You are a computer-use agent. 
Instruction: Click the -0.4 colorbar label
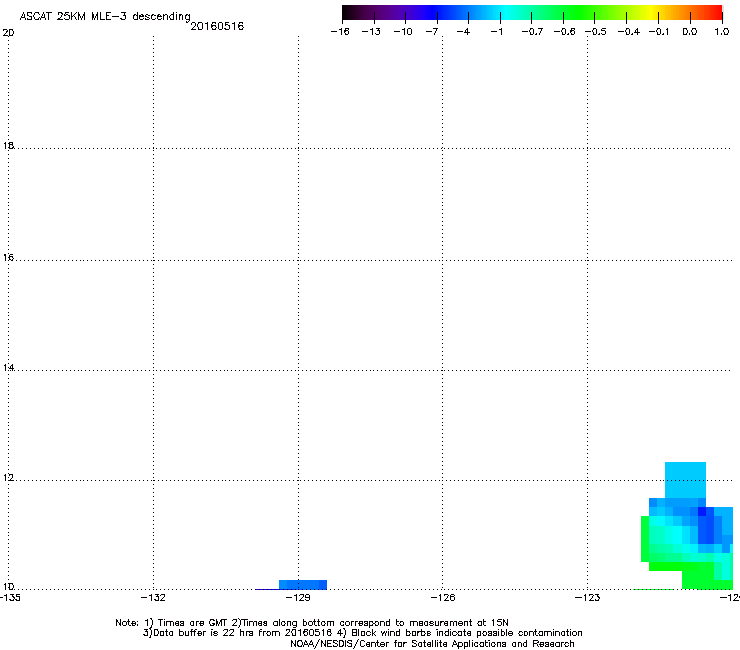click(629, 32)
